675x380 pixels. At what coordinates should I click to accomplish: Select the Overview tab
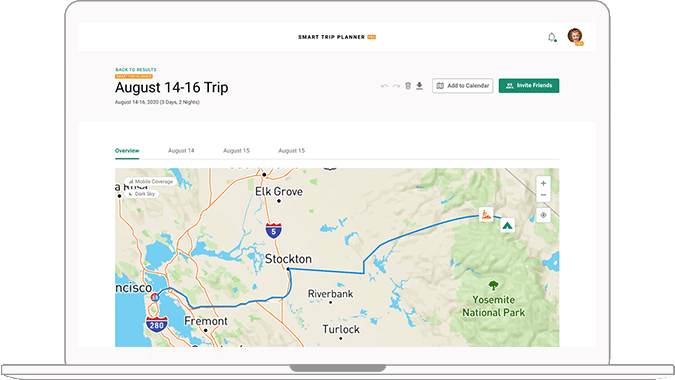pyautogui.click(x=127, y=151)
